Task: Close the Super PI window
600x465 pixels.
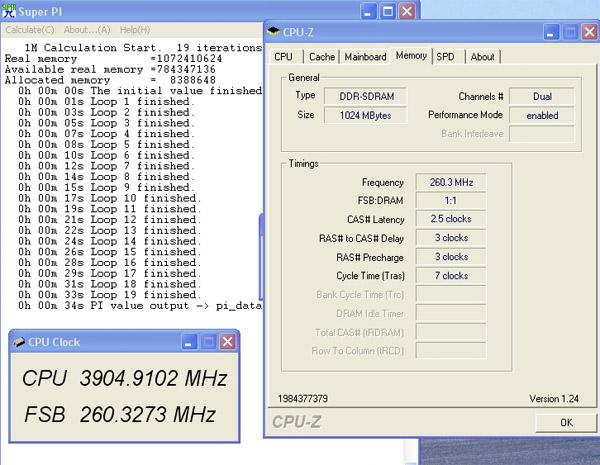Action: [x=407, y=12]
